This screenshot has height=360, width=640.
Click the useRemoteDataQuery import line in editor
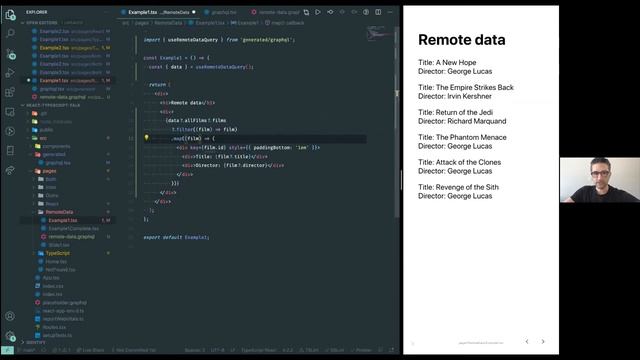219,40
